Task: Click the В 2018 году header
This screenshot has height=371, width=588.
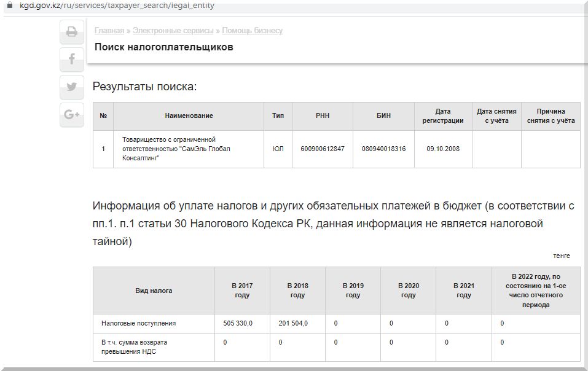Action: [x=298, y=291]
